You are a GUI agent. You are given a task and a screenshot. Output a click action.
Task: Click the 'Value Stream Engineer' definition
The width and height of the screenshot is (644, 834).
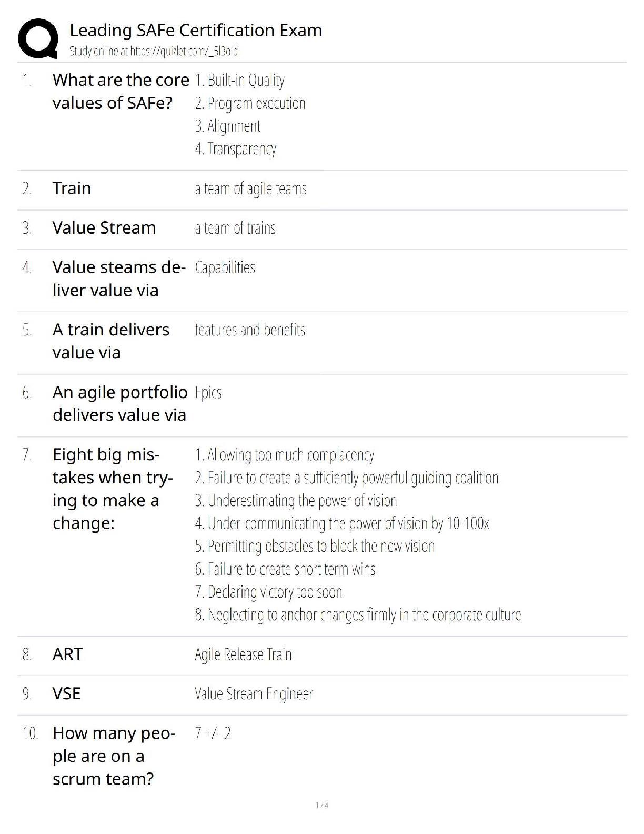(x=254, y=694)
